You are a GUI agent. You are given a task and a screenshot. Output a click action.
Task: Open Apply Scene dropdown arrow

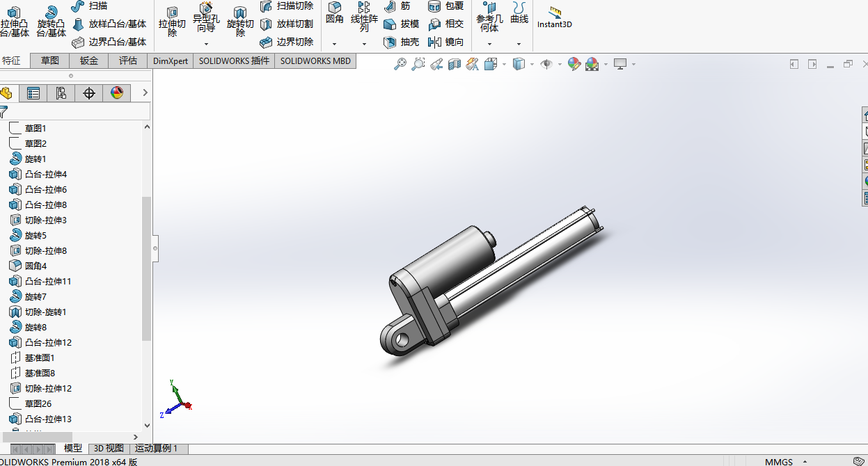606,64
